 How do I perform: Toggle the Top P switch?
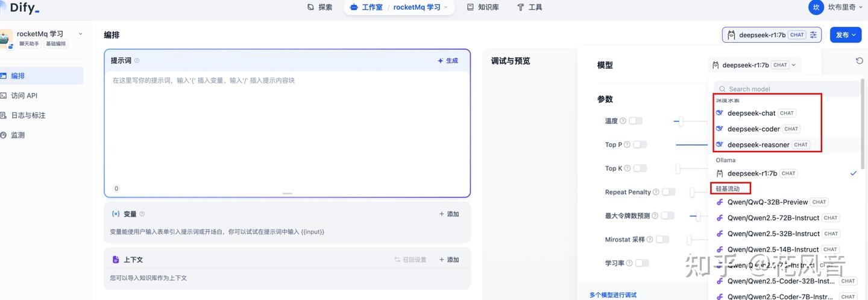pyautogui.click(x=640, y=144)
